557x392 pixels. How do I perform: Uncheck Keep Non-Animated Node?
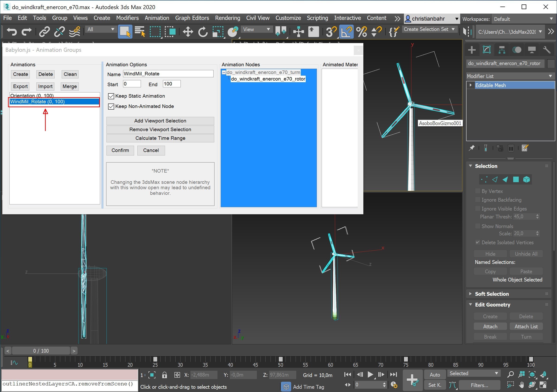pos(111,106)
